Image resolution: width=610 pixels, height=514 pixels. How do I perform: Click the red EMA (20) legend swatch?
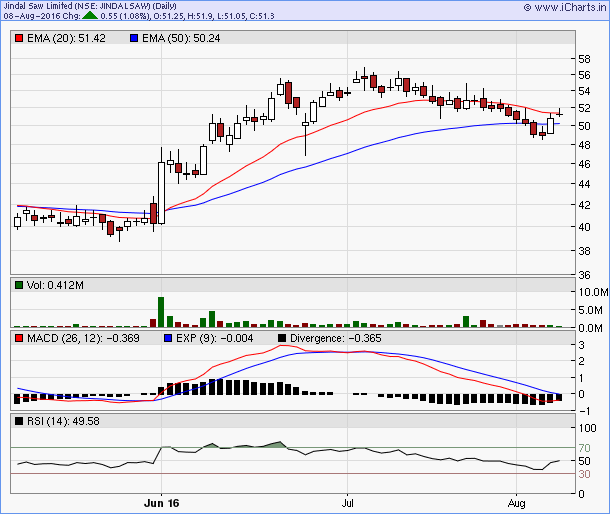click(x=19, y=38)
